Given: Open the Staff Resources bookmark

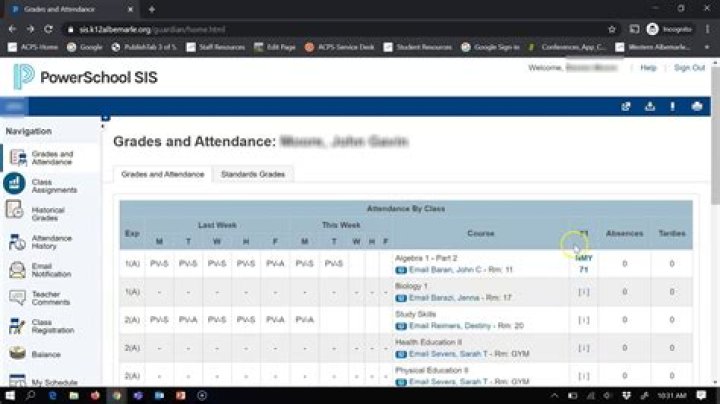Looking at the screenshot, I should coord(215,47).
